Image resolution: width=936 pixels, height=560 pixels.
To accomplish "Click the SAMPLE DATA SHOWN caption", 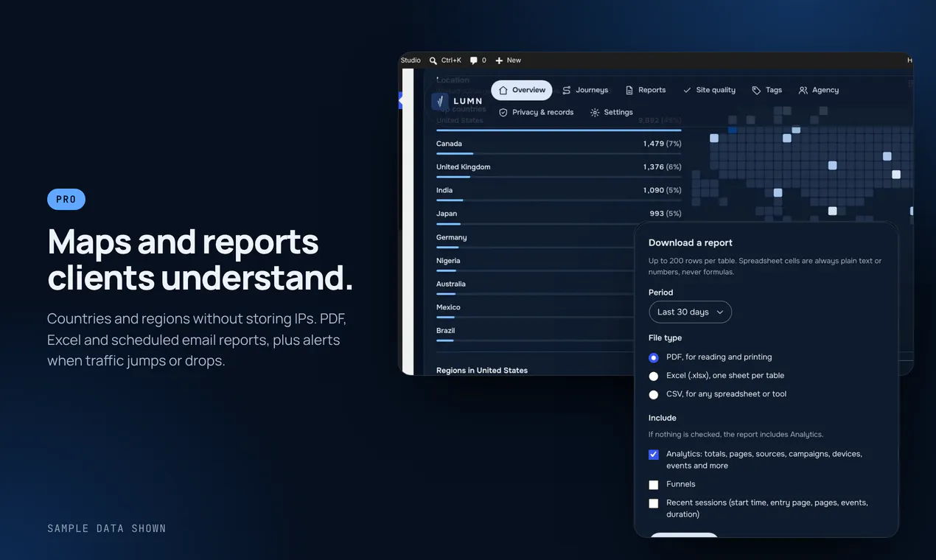I will (107, 528).
